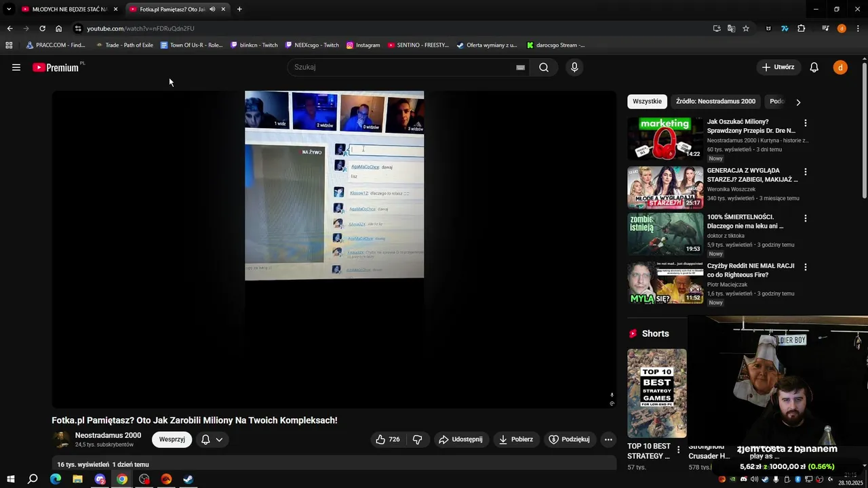Image resolution: width=868 pixels, height=488 pixels.
Task: Click the Udostępnij share button
Action: [x=461, y=439]
